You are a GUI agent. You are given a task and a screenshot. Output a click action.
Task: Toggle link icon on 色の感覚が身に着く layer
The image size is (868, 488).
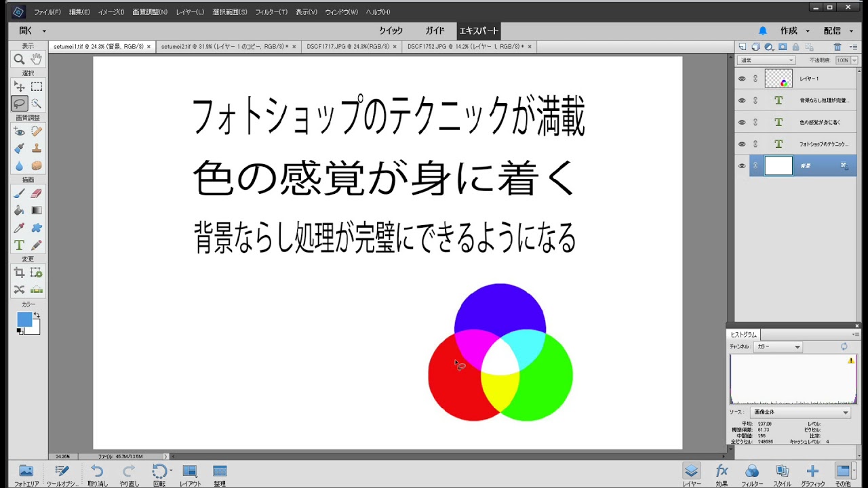tap(755, 122)
